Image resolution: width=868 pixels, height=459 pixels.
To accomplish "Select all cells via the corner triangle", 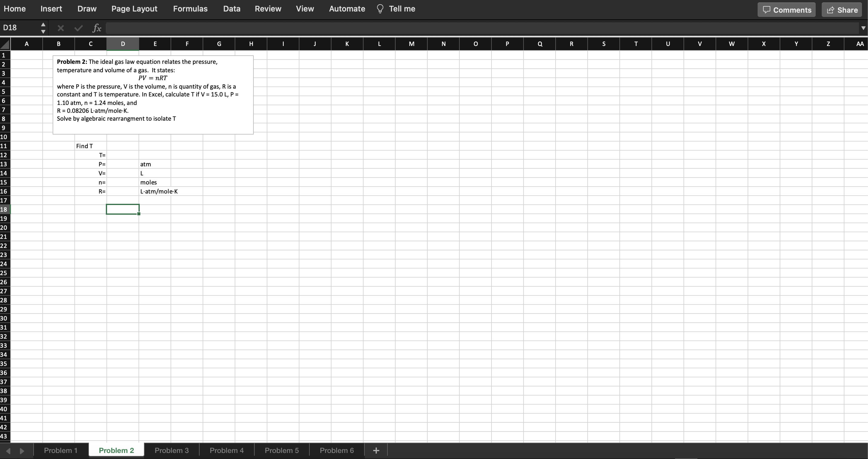I will tap(5, 44).
